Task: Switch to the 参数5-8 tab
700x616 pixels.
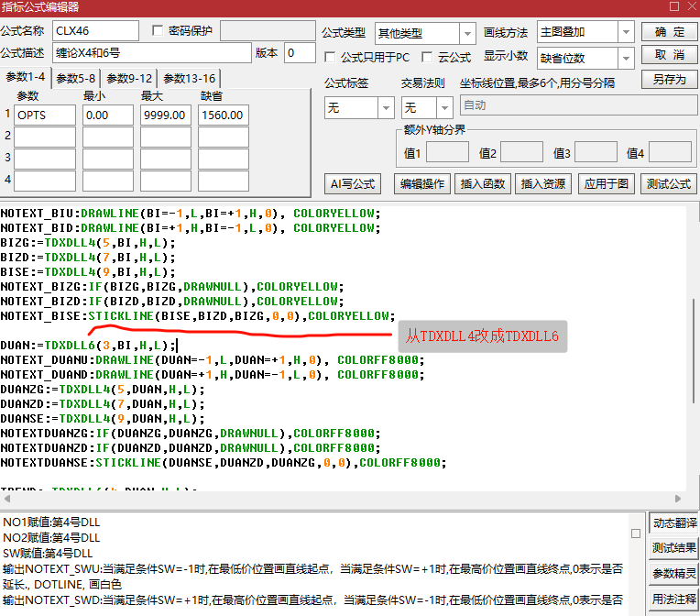Action: tap(75, 79)
